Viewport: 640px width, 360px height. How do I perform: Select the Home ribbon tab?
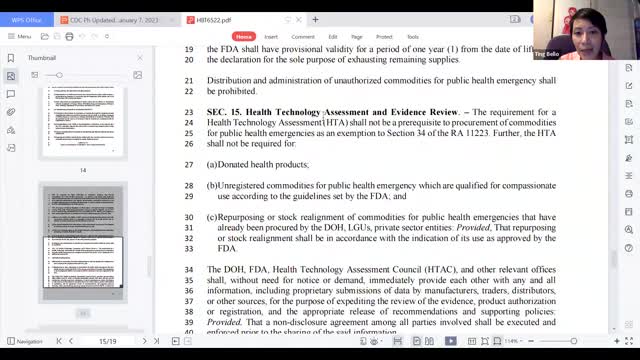(x=244, y=37)
